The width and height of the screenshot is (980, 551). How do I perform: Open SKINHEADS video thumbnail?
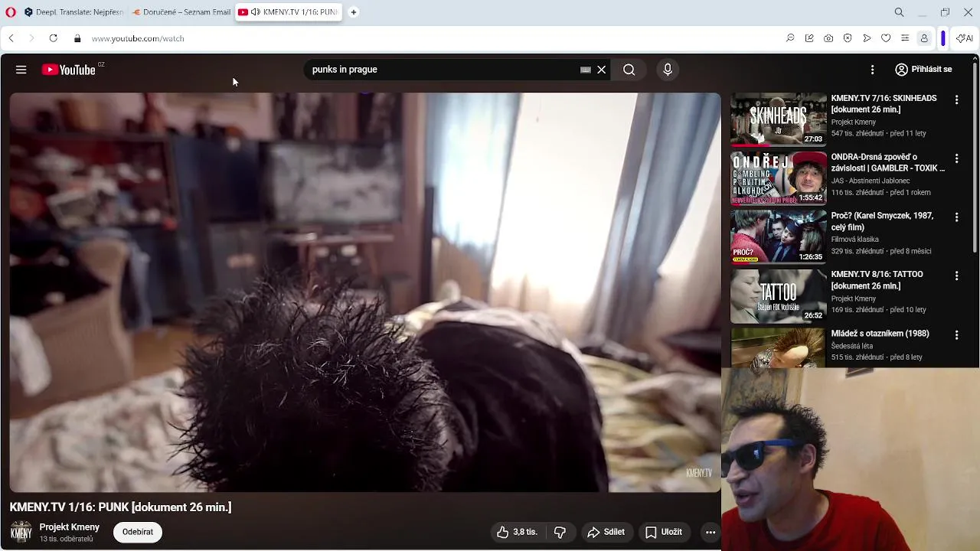(x=778, y=119)
